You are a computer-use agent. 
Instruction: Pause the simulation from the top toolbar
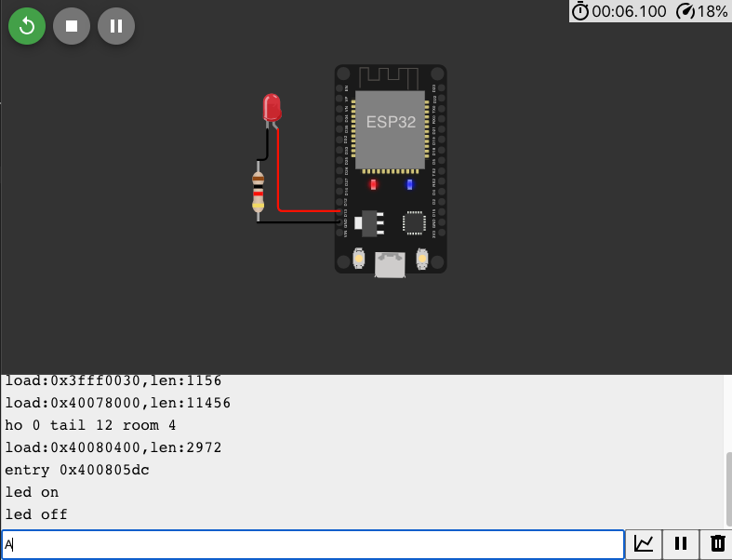(x=116, y=26)
